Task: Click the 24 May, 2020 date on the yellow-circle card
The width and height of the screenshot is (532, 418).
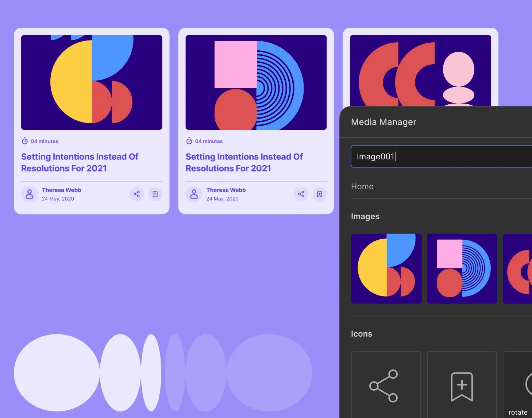Action: coord(58,199)
